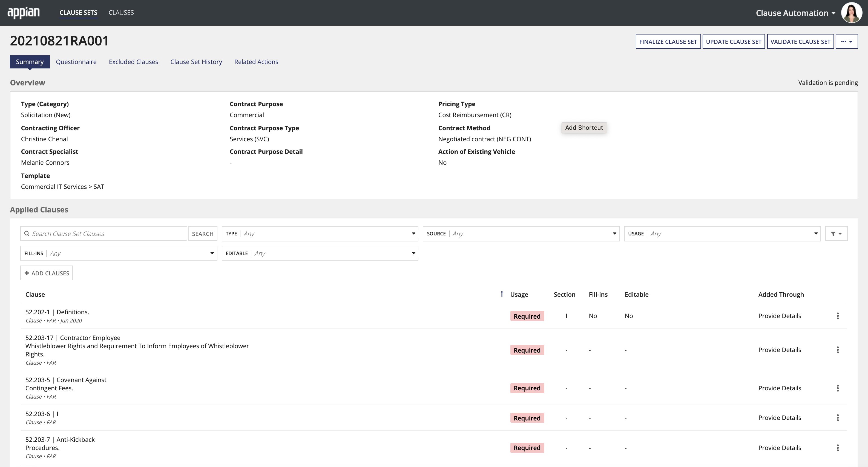Open the Clause Automation site menu
This screenshot has width=868, height=467.
[795, 13]
